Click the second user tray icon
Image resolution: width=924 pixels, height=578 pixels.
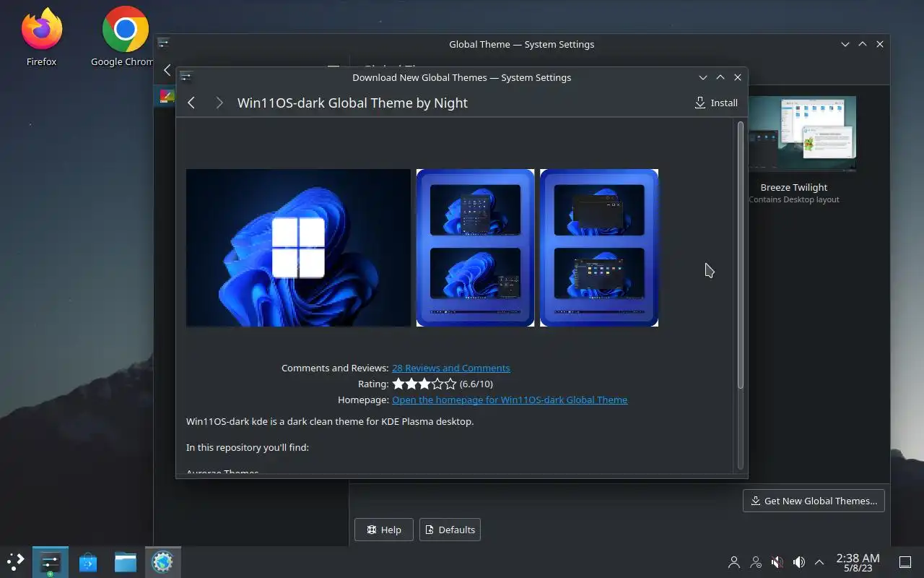[756, 561]
